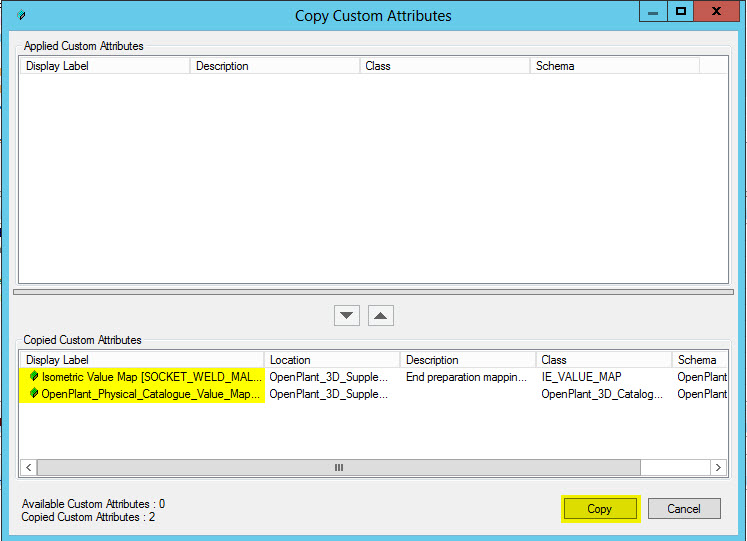Click the down arrow move button
The width and height of the screenshot is (747, 541).
347,315
